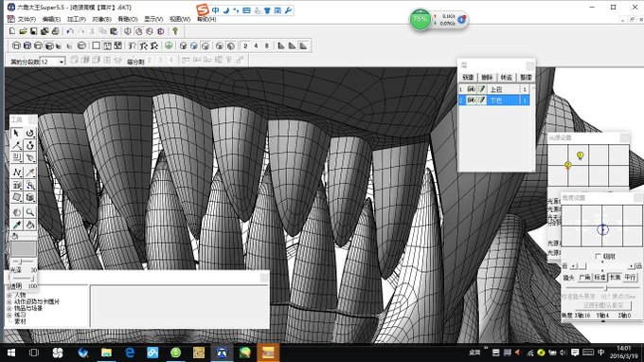This screenshot has height=362, width=644.
Task: Open the 帮助(H) menu
Action: 206,19
